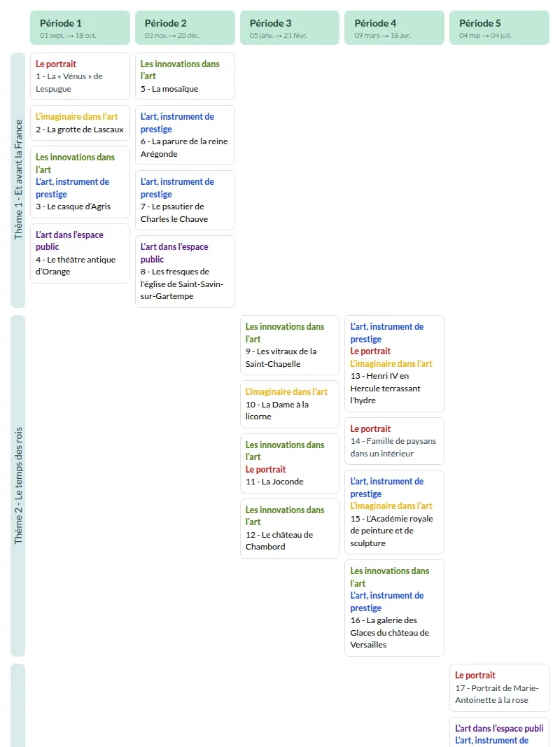The width and height of the screenshot is (560, 747).
Task: Open card 9 - Les vitraux de la Saint-Chapelle
Action: tap(290, 345)
